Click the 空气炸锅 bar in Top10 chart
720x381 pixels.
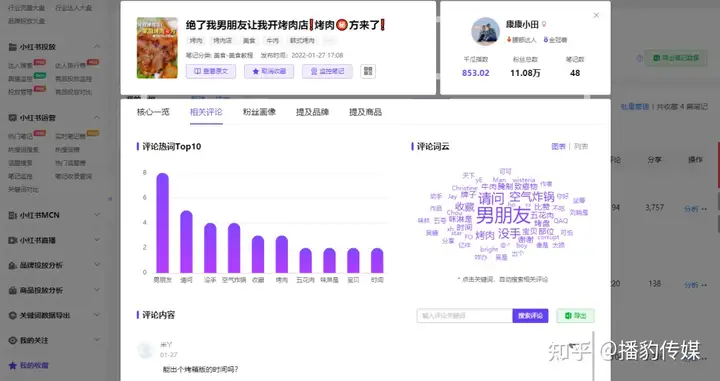234,248
